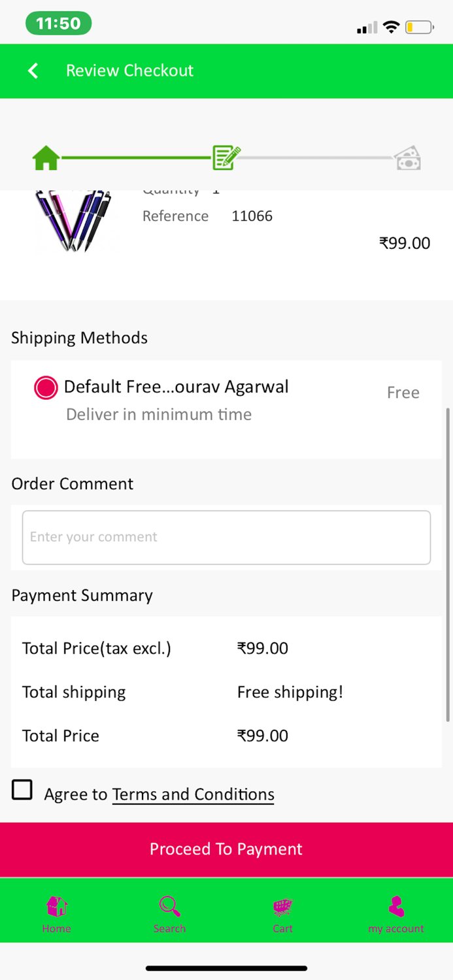Click the review step notepad icon
Viewport: 453px width, 980px height.
coord(226,157)
